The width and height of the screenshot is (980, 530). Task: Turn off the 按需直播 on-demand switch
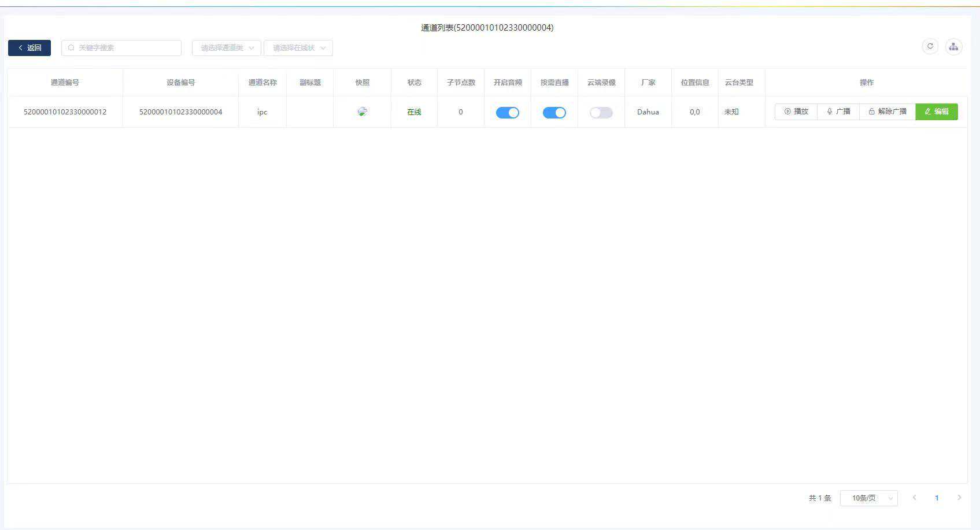click(554, 113)
